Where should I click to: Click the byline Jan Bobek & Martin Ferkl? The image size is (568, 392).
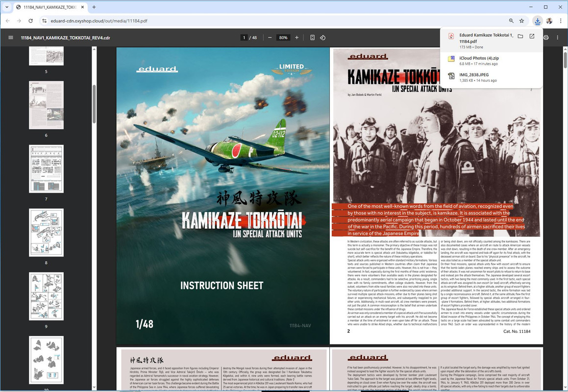click(x=365, y=95)
